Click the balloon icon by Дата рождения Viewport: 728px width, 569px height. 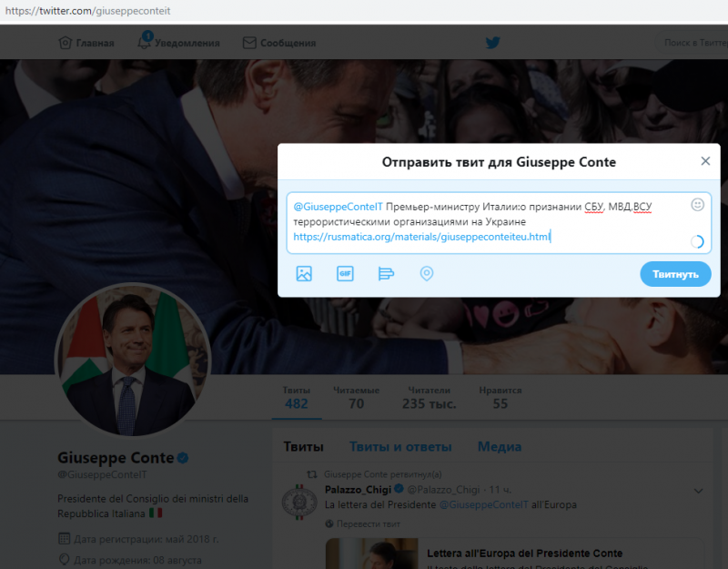tap(64, 559)
